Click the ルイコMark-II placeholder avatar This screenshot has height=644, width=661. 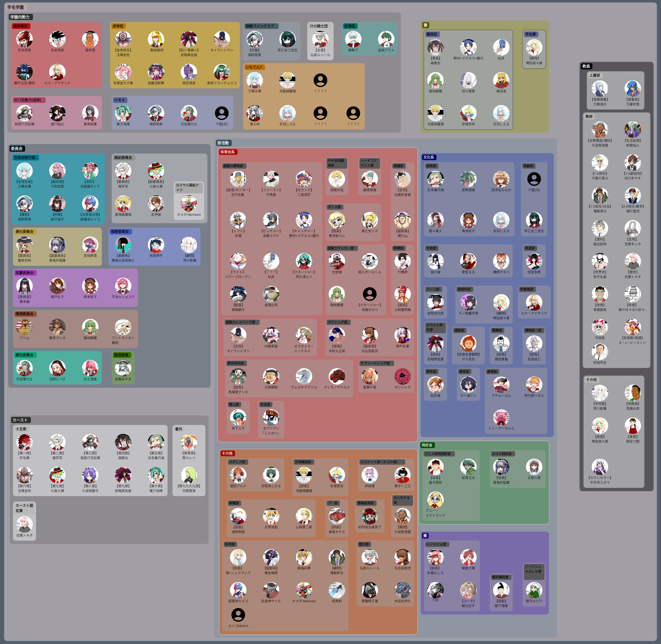[x=238, y=615]
